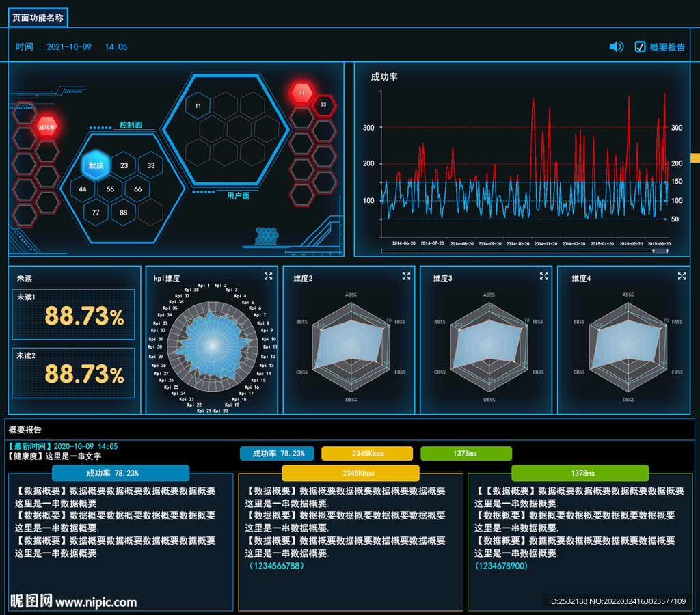Expand the kpi维度 chart fullscreen icon
Image resolution: width=700 pixels, height=615 pixels.
tap(268, 276)
